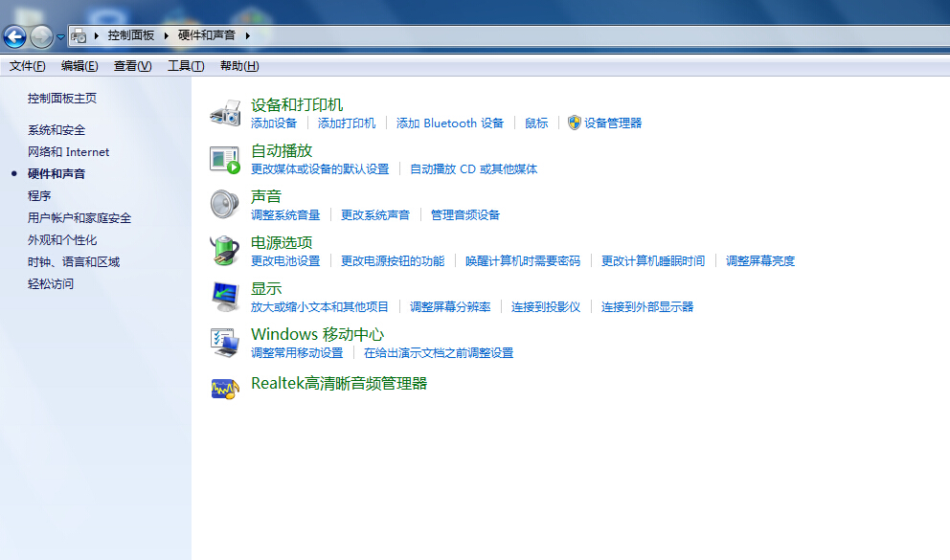950x560 pixels.
Task: Click 更改计算机睡眠时间 link
Action: 653,261
